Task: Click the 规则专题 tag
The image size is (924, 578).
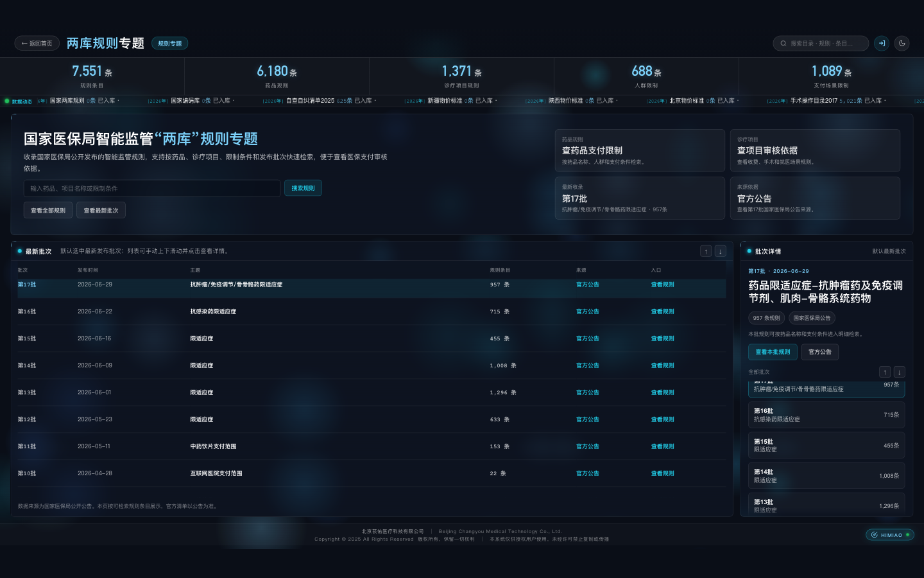Action: coord(170,44)
